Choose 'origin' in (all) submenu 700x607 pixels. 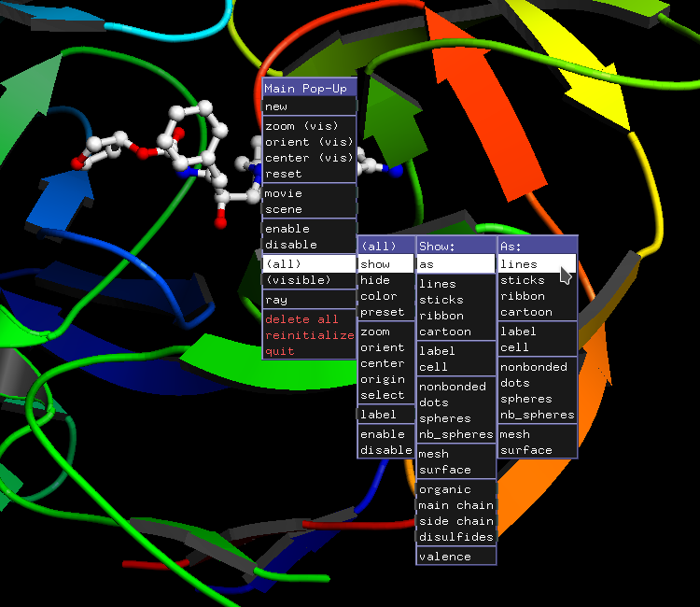[x=386, y=379]
